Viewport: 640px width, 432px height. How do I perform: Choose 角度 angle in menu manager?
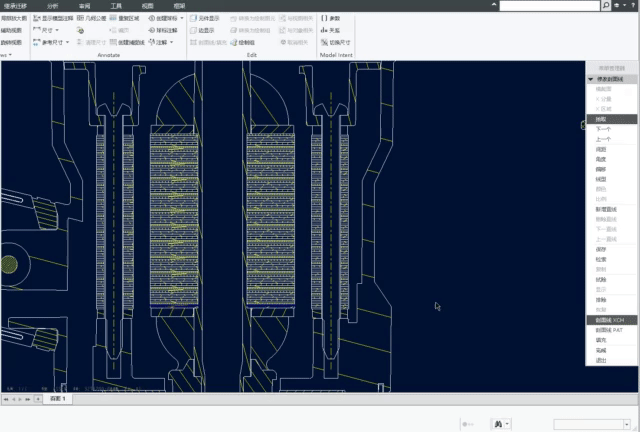point(611,159)
